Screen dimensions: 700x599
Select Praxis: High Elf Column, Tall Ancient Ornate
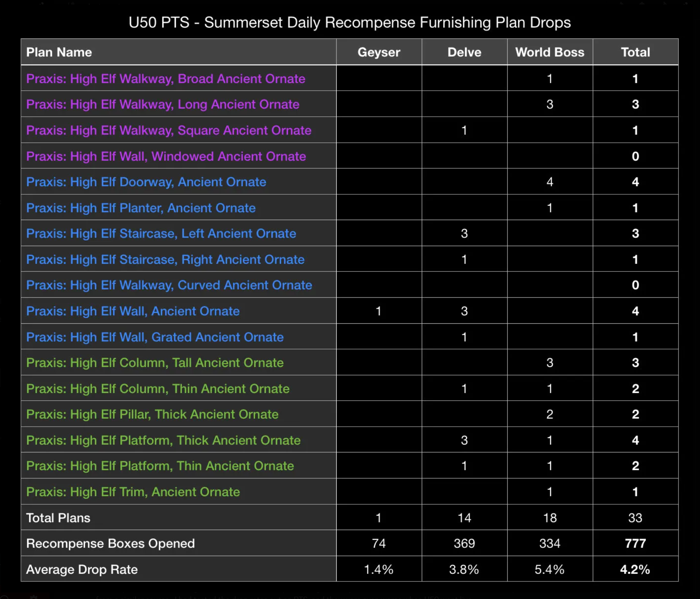tap(155, 362)
